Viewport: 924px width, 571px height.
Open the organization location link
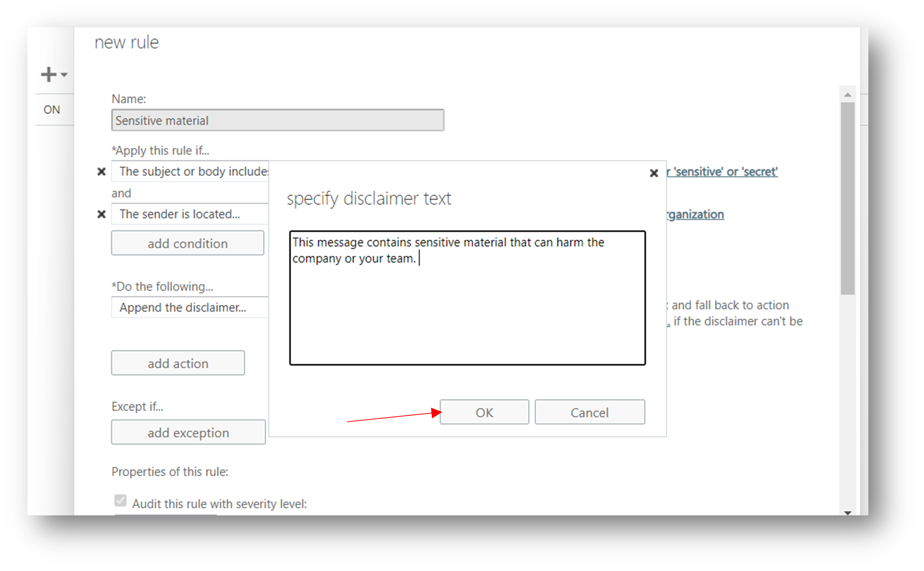point(695,214)
